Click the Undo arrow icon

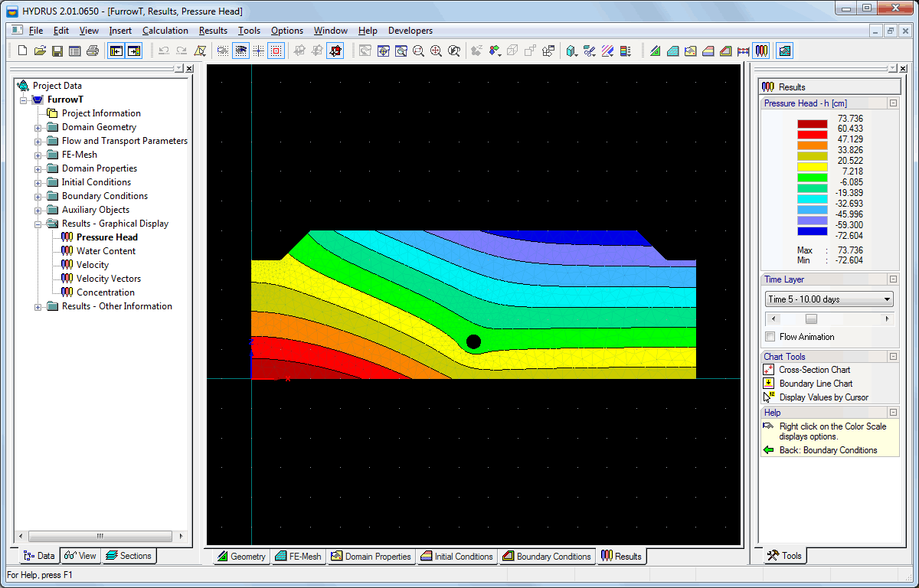coord(163,51)
